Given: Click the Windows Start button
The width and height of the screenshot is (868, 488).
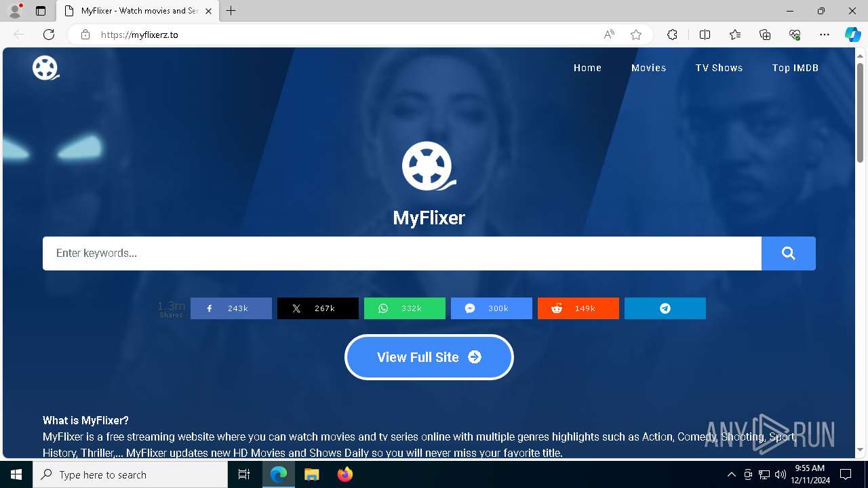Looking at the screenshot, I should coord(16,474).
